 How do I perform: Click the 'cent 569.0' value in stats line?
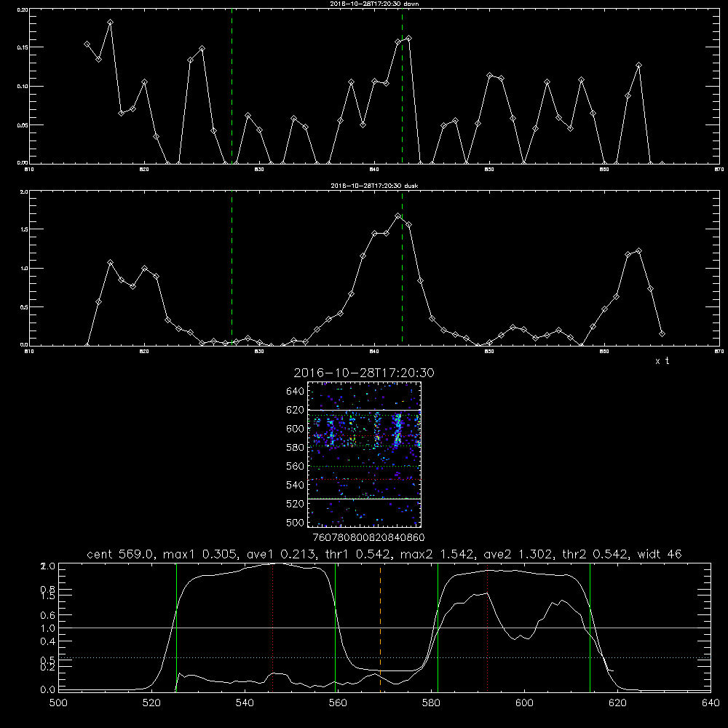pos(120,554)
